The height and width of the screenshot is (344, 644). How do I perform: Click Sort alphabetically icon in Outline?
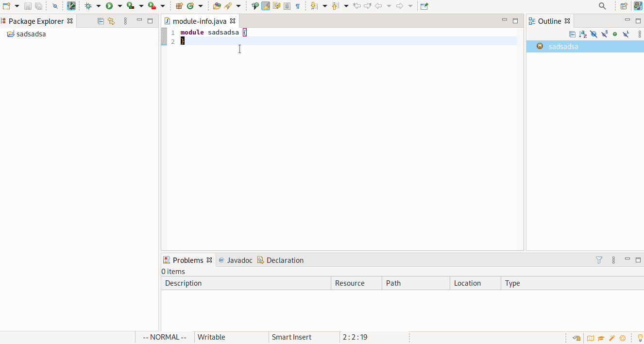(x=583, y=34)
